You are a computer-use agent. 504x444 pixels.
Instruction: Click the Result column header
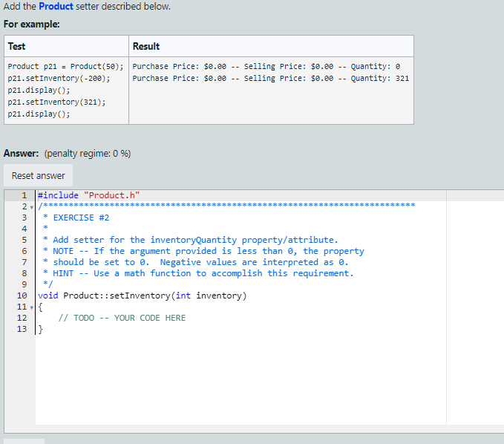pos(146,46)
